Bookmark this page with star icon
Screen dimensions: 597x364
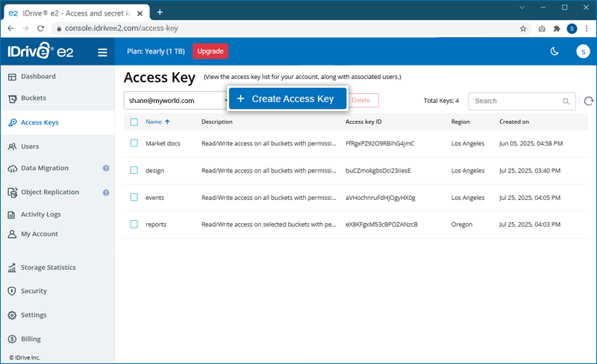[523, 28]
